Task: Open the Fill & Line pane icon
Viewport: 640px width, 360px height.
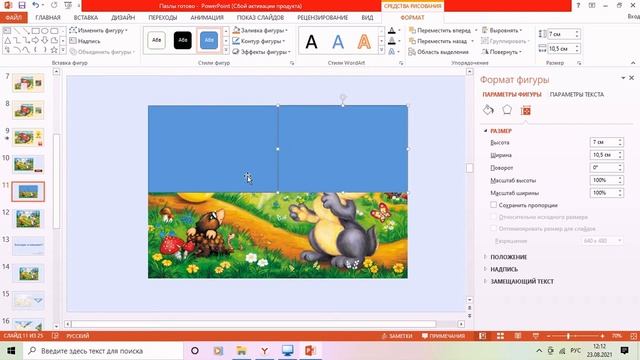Action: 488,110
